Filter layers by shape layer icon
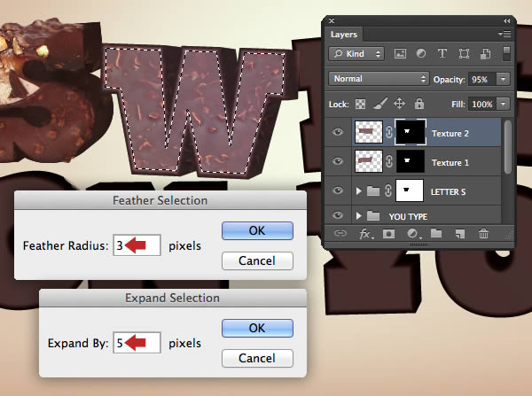This screenshot has width=532, height=396. (464, 53)
